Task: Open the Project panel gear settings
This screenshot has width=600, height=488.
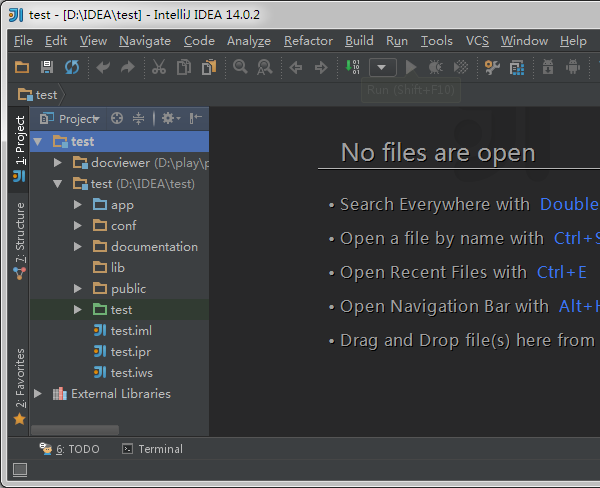Action: pyautogui.click(x=171, y=119)
